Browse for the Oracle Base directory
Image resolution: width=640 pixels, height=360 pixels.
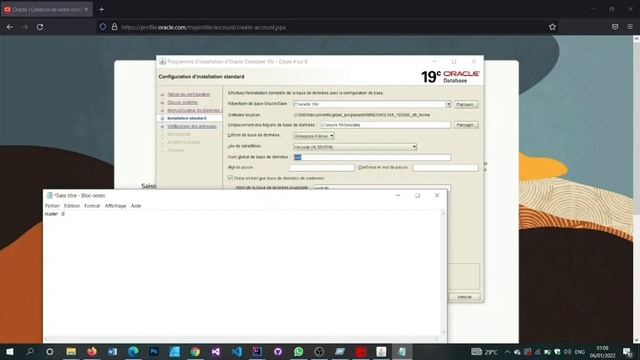[x=466, y=104]
